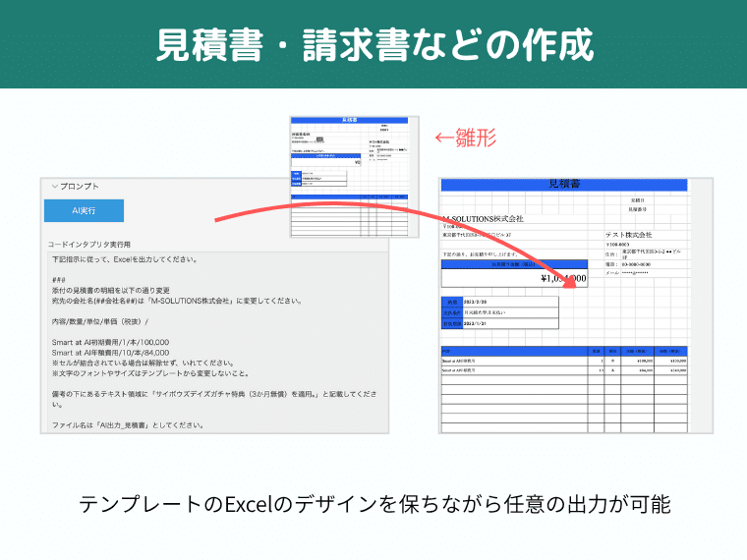Click the テスト株式会社 sender name cell

point(629,236)
